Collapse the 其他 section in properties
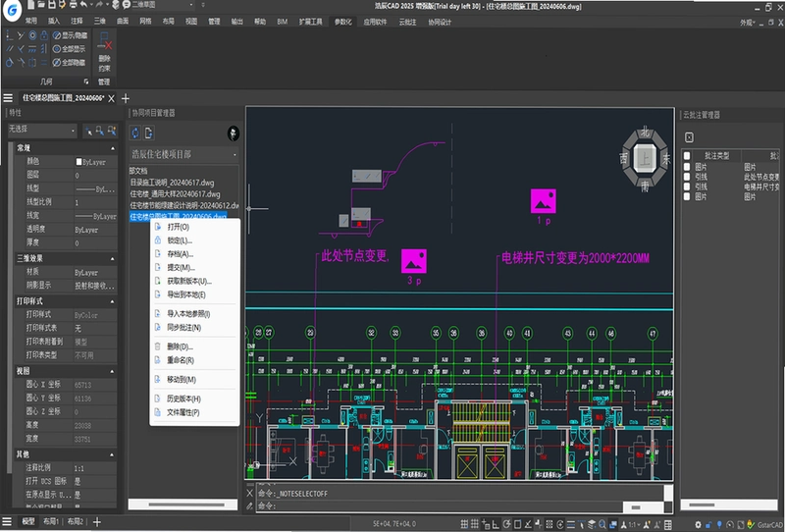This screenshot has width=785, height=532. [x=112, y=454]
